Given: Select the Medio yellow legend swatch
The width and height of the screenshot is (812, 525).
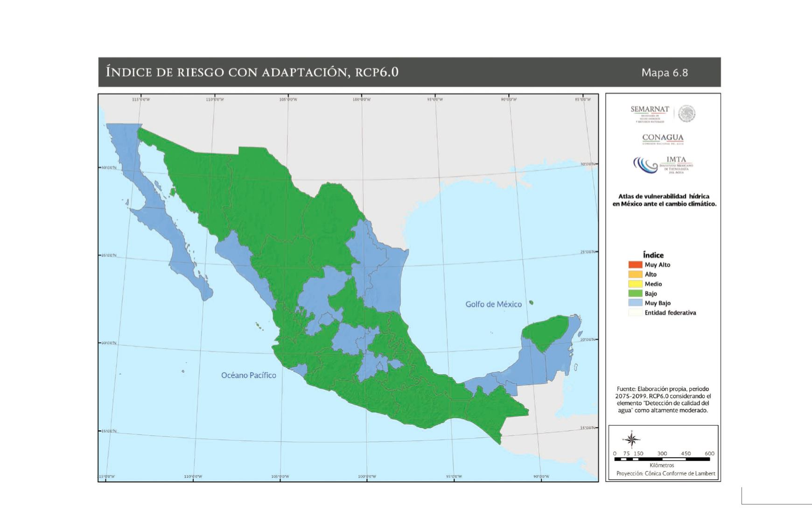Looking at the screenshot, I should pyautogui.click(x=635, y=284).
